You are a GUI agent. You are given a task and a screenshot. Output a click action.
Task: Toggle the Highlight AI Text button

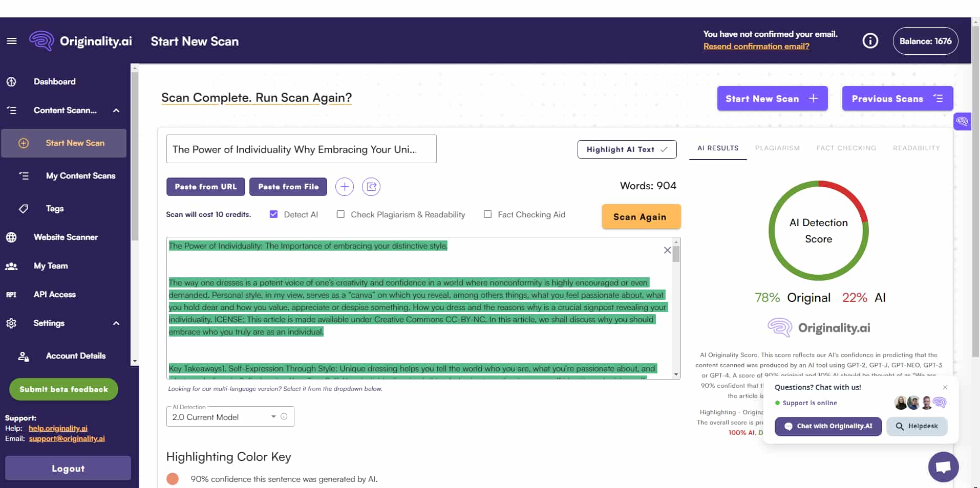click(627, 149)
